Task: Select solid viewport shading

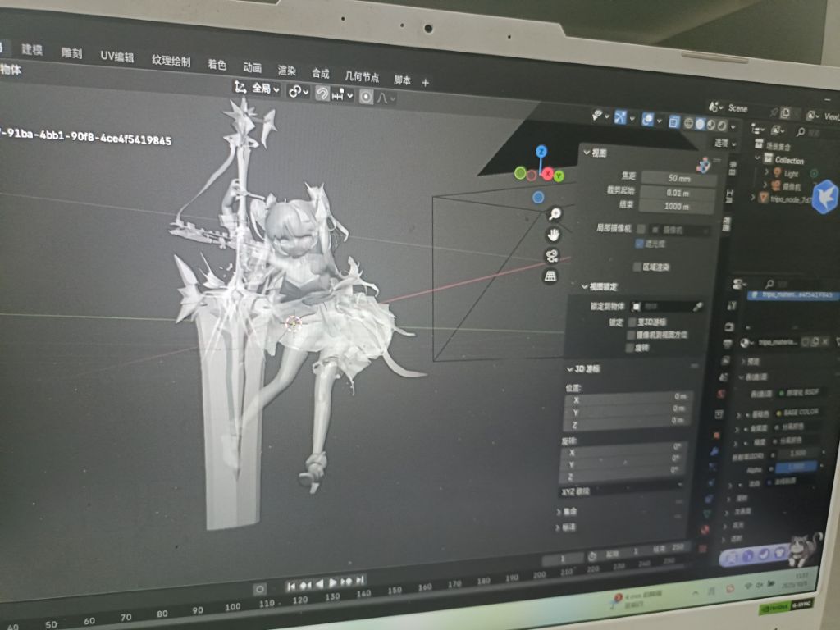Action: (701, 125)
